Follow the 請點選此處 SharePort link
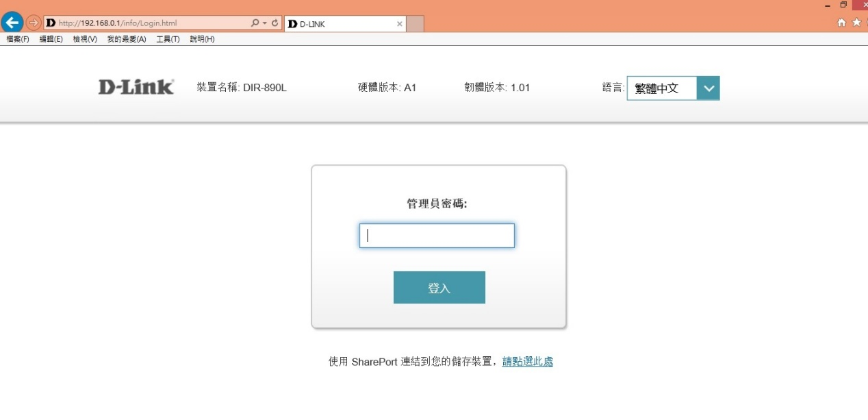 tap(527, 362)
